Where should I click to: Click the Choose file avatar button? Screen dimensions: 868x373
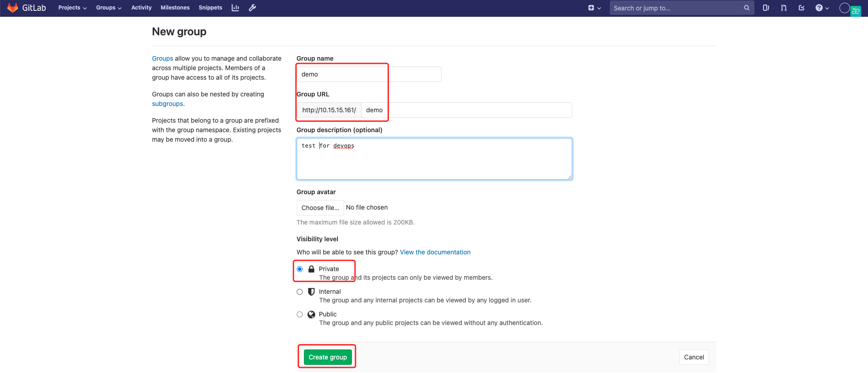tap(320, 208)
